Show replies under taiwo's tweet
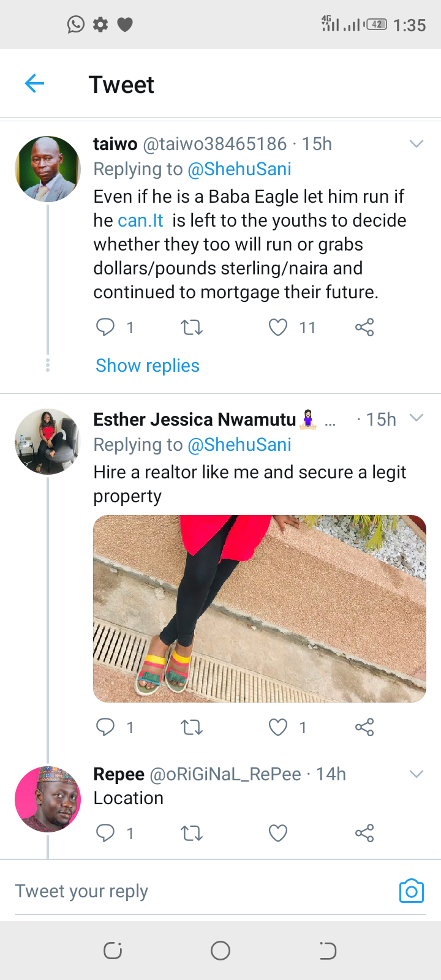The height and width of the screenshot is (980, 441). [148, 366]
